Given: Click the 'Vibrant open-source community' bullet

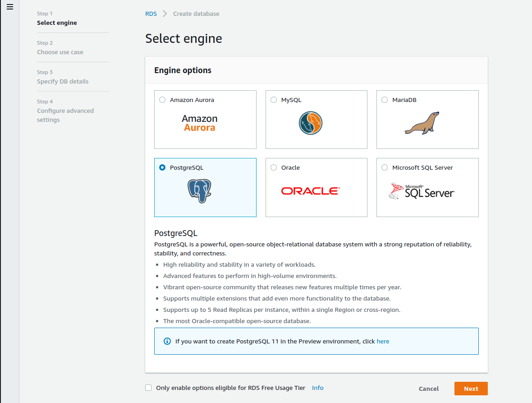Looking at the screenshot, I should click(282, 287).
